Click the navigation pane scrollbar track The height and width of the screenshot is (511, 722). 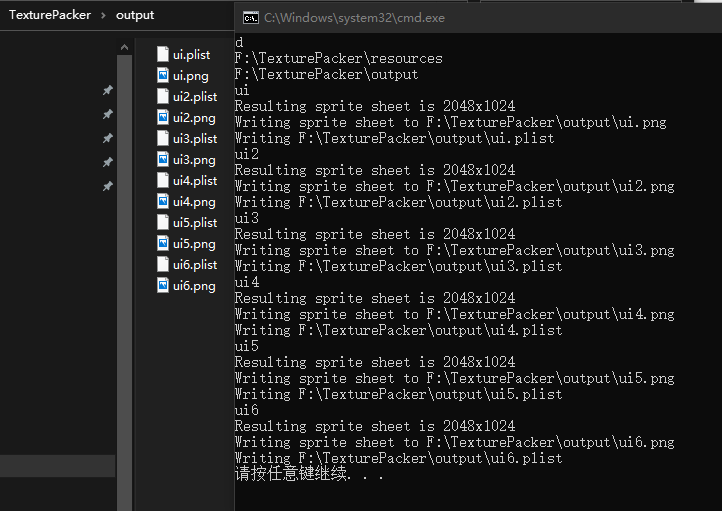pos(124,282)
